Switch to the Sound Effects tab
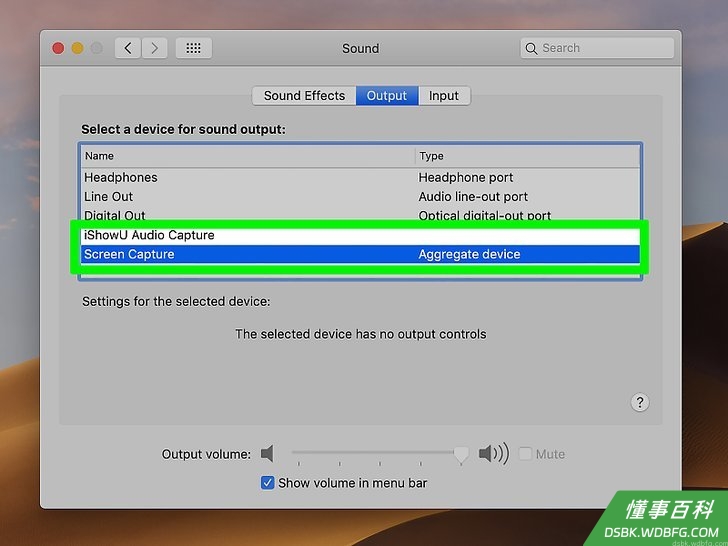The height and width of the screenshot is (546, 728). 304,96
